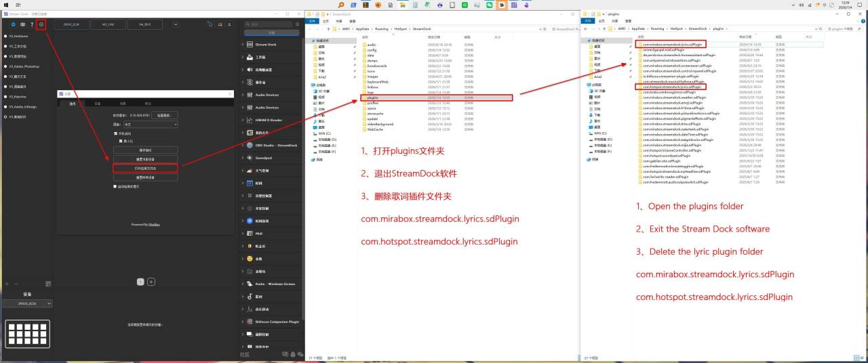The height and width of the screenshot is (363, 868).
Task: Select the V3_Adobe_Photoshop profile
Action: [x=24, y=66]
